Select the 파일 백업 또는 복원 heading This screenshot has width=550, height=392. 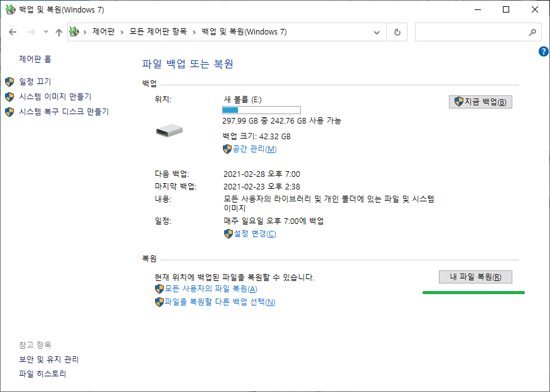[x=188, y=64]
